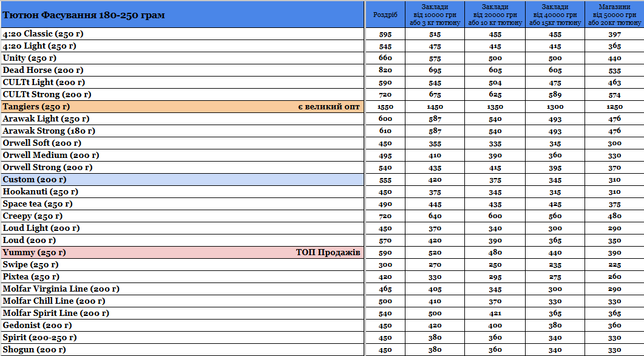Image resolution: width=644 pixels, height=356 pixels.
Task: Click the Unity retail price 660
Action: click(x=385, y=58)
